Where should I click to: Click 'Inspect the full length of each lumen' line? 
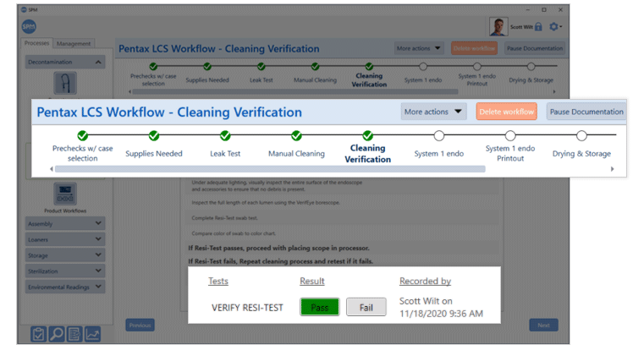click(x=266, y=203)
